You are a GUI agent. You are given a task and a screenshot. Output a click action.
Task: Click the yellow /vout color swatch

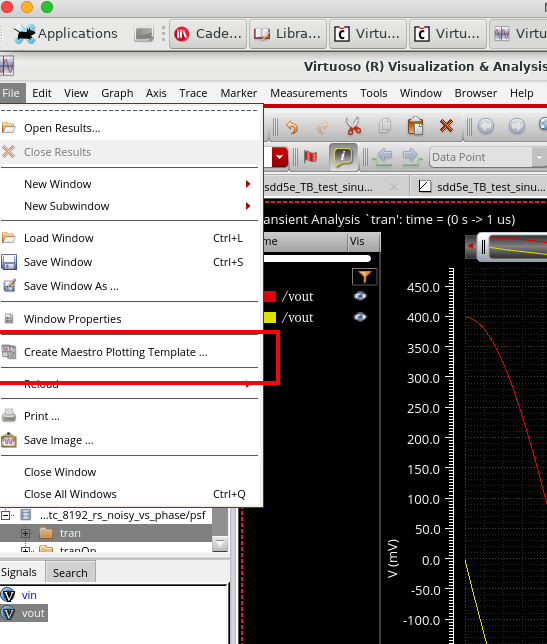[270, 317]
